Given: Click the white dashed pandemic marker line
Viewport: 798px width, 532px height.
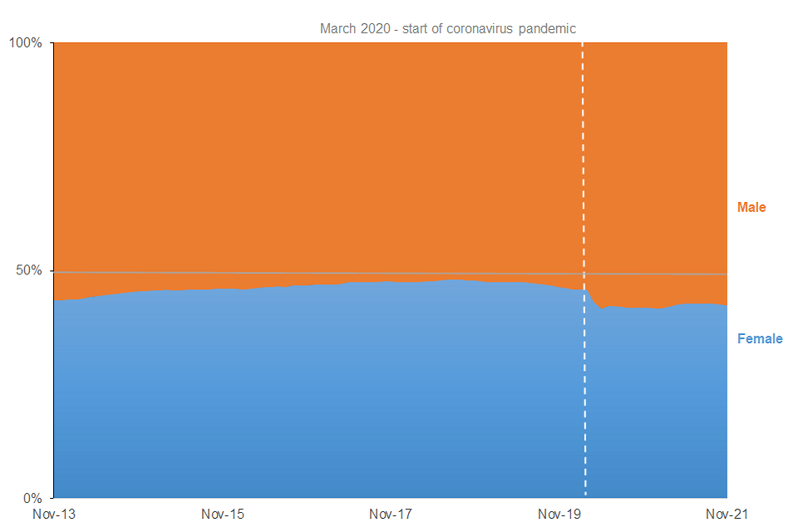Looking at the screenshot, I should (x=583, y=166).
